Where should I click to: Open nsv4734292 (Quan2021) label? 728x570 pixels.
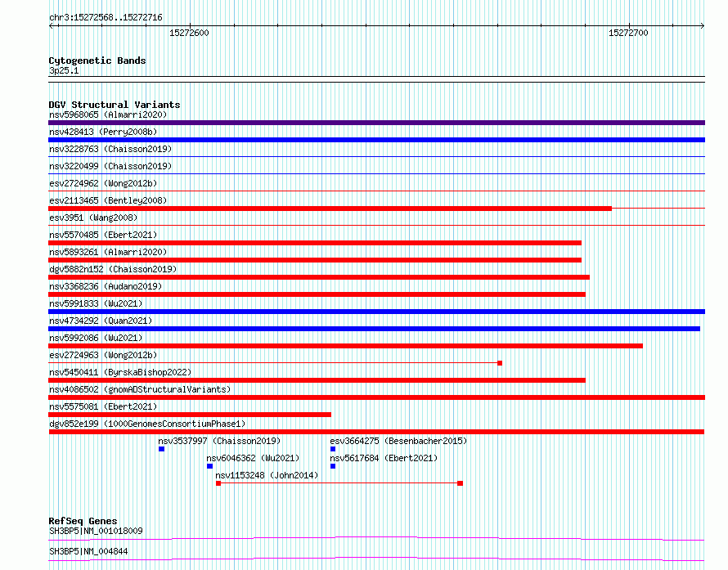tap(101, 321)
